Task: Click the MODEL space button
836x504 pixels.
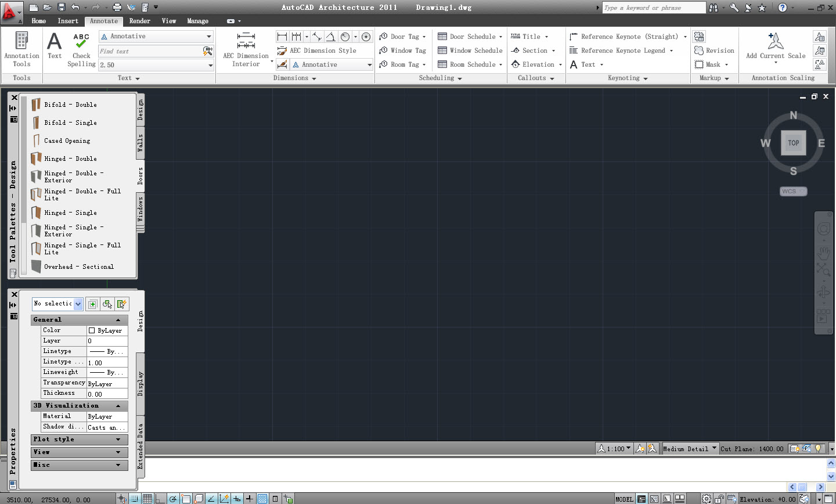Action: point(625,499)
